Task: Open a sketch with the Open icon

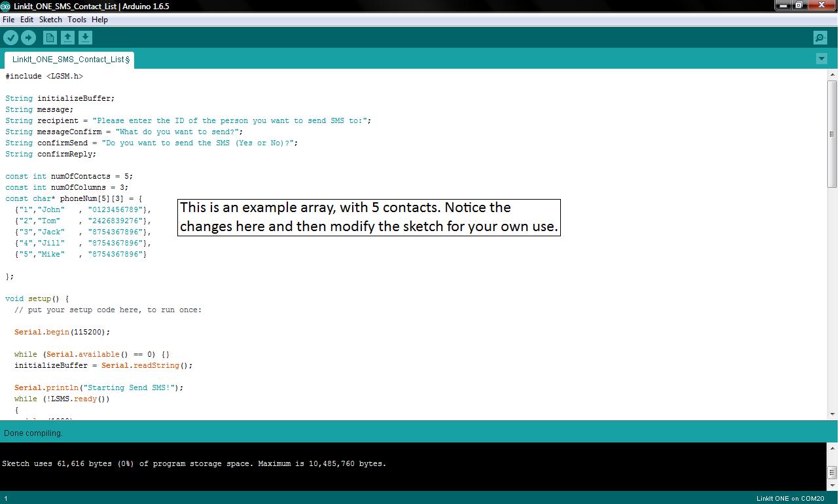Action: (x=67, y=38)
